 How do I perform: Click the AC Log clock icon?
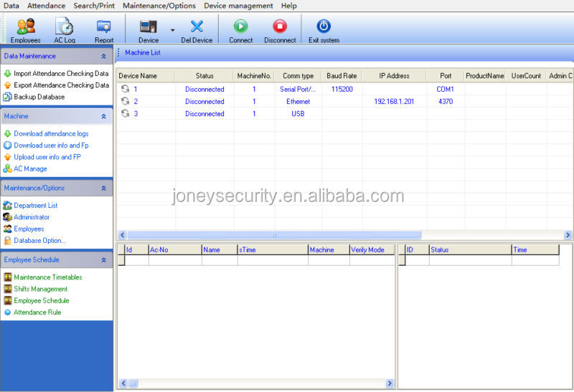pos(65,27)
